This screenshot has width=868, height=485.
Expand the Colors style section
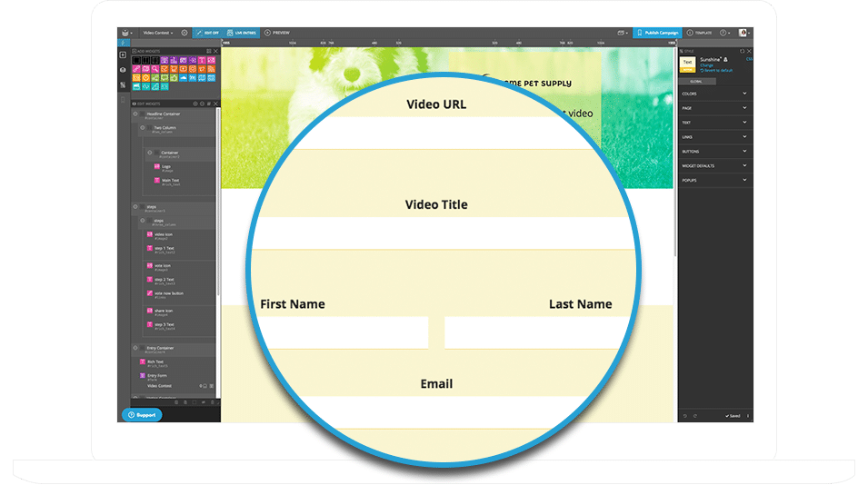coord(715,94)
